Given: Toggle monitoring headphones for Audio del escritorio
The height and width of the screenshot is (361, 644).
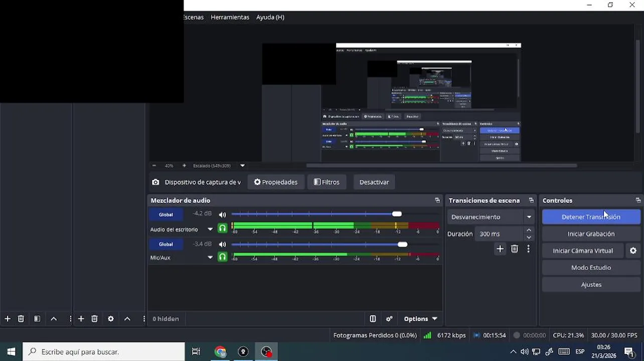Looking at the screenshot, I should [x=222, y=228].
